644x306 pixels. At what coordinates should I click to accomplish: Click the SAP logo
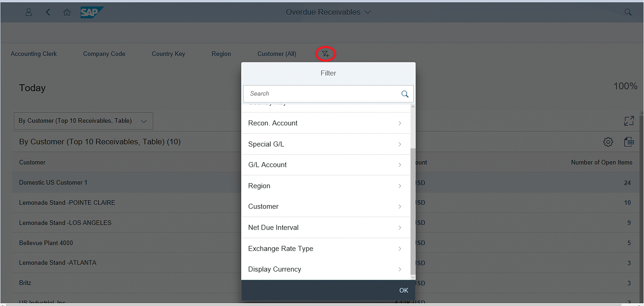92,12
